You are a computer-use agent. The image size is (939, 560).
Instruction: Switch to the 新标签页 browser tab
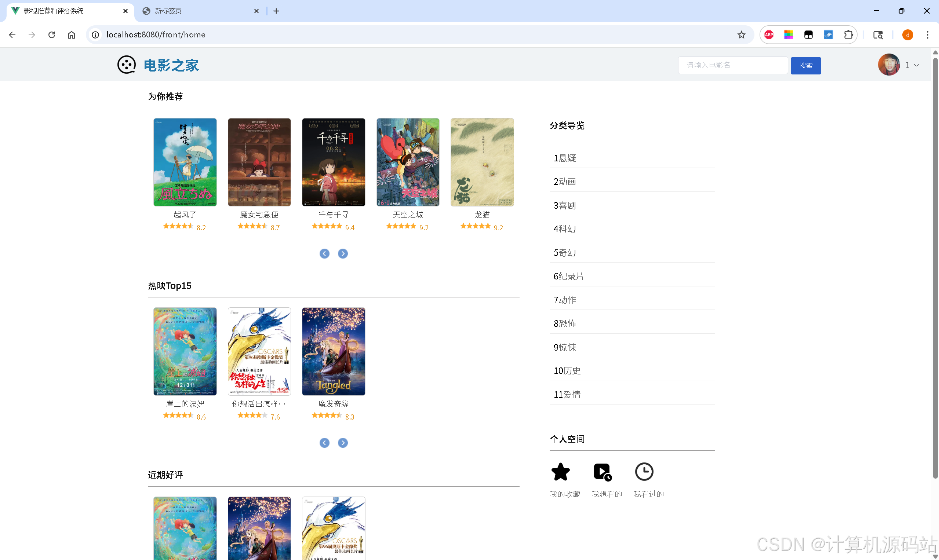168,11
